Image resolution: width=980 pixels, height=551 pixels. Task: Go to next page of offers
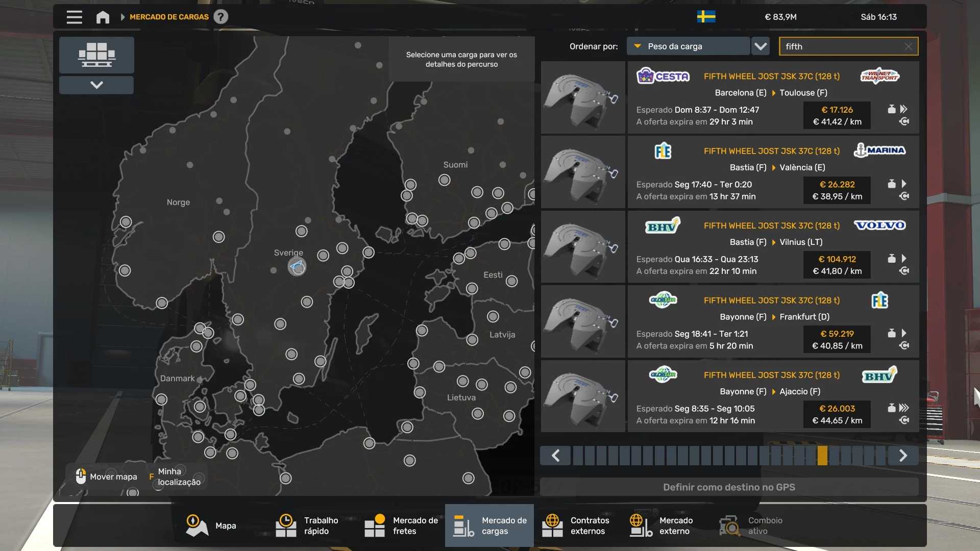pos(903,456)
